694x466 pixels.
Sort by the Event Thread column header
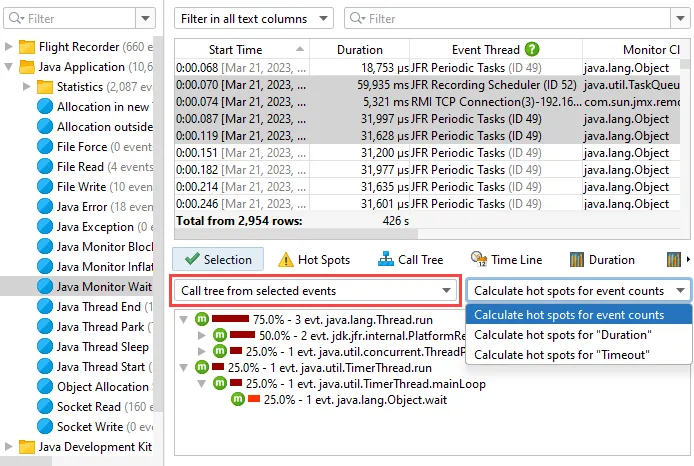(x=496, y=50)
